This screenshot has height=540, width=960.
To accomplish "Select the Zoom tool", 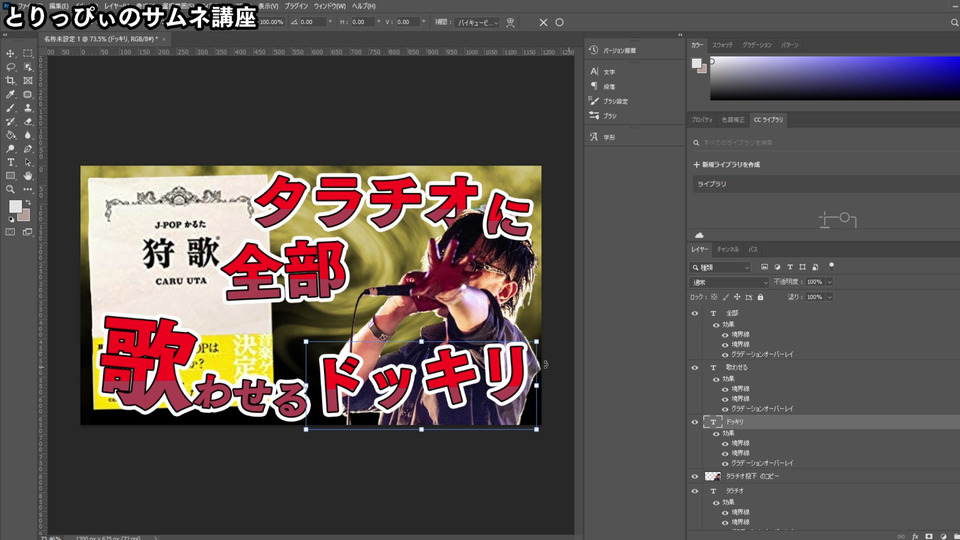I will (10, 189).
